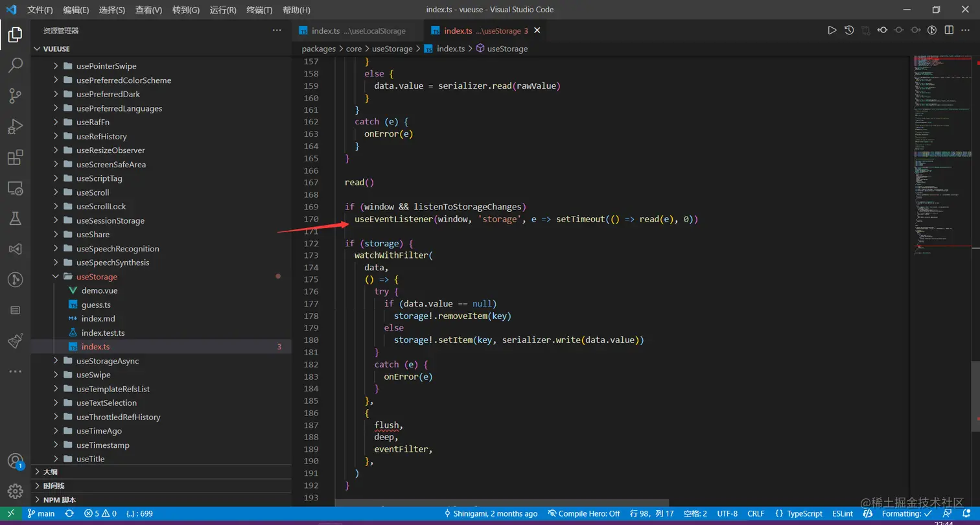Select TypeScript language mode in status bar

(x=799, y=513)
